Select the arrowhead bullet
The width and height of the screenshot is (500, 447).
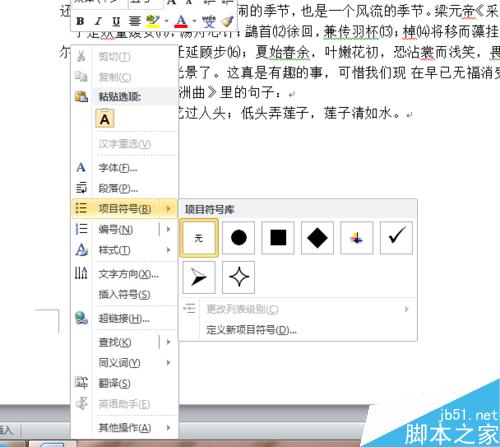click(x=199, y=277)
